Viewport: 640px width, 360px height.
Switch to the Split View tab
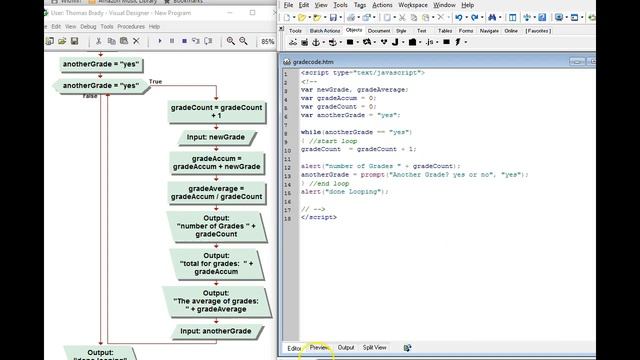click(374, 348)
